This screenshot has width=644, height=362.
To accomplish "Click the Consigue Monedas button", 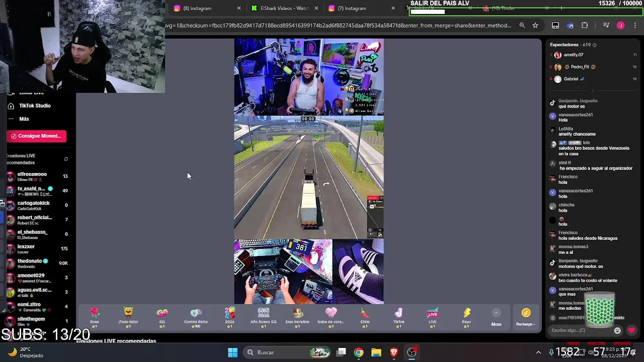I will pyautogui.click(x=36, y=136).
